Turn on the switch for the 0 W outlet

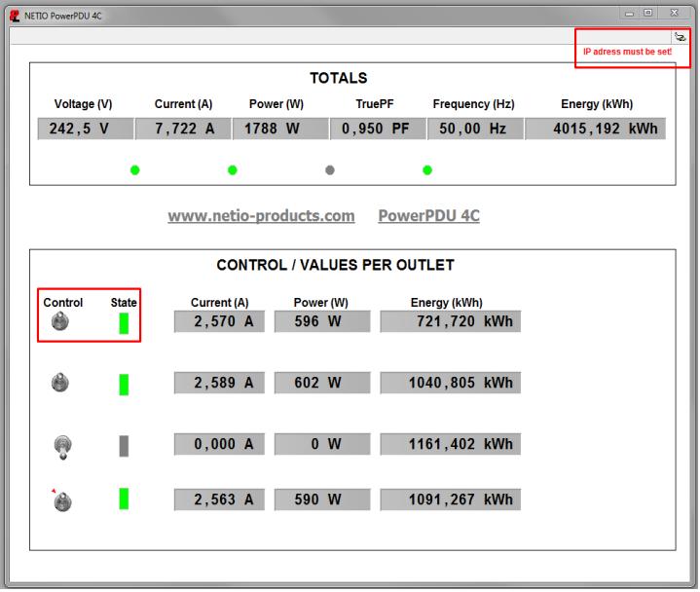[62, 447]
